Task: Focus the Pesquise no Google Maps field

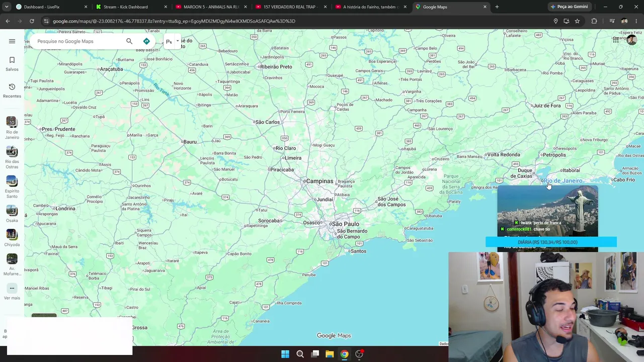Action: pos(78,41)
